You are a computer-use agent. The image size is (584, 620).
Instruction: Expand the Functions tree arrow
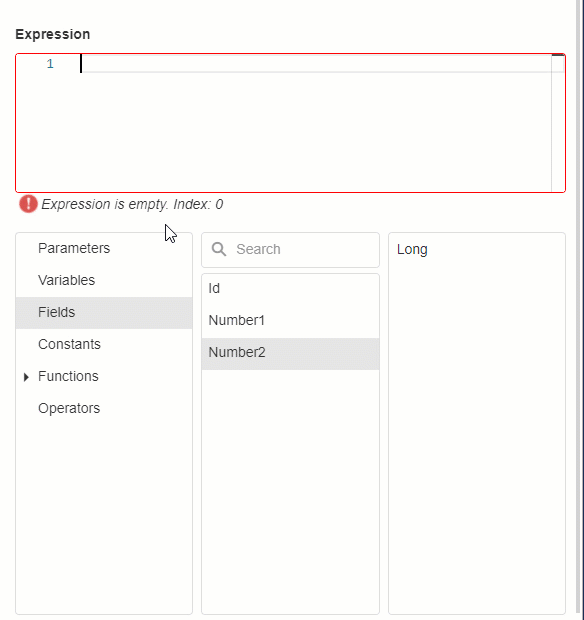(x=26, y=377)
